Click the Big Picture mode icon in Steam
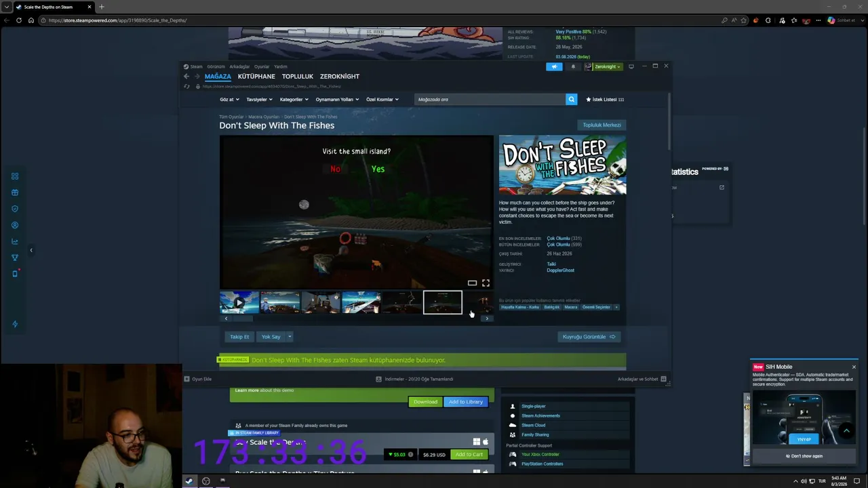Image resolution: width=868 pixels, height=488 pixels. [631, 66]
